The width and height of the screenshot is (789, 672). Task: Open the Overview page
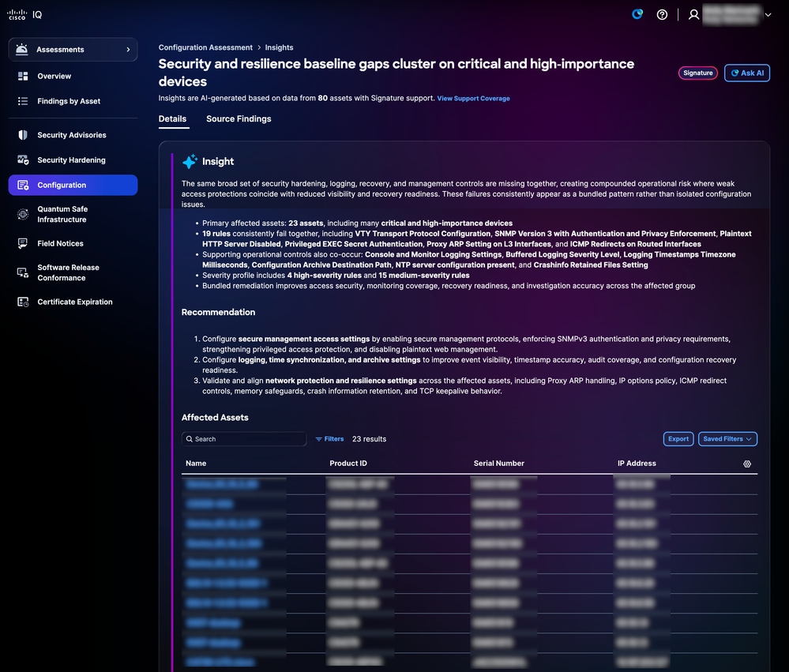[54, 76]
